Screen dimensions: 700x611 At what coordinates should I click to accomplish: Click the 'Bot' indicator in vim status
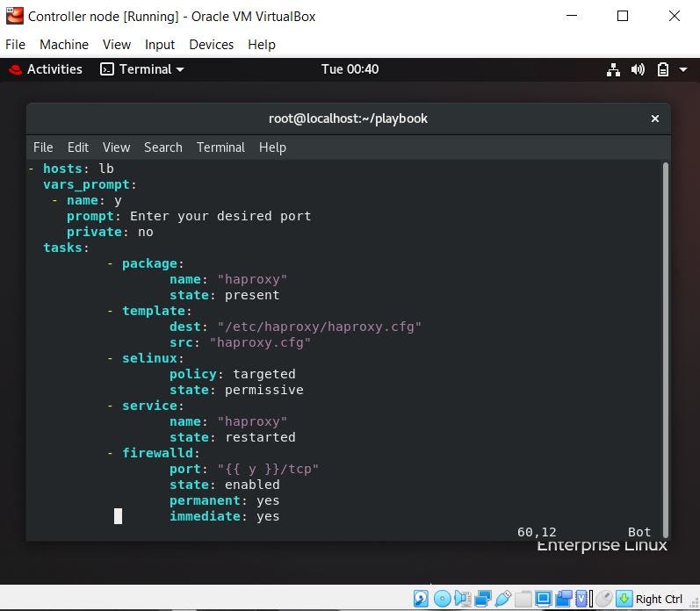click(x=639, y=533)
